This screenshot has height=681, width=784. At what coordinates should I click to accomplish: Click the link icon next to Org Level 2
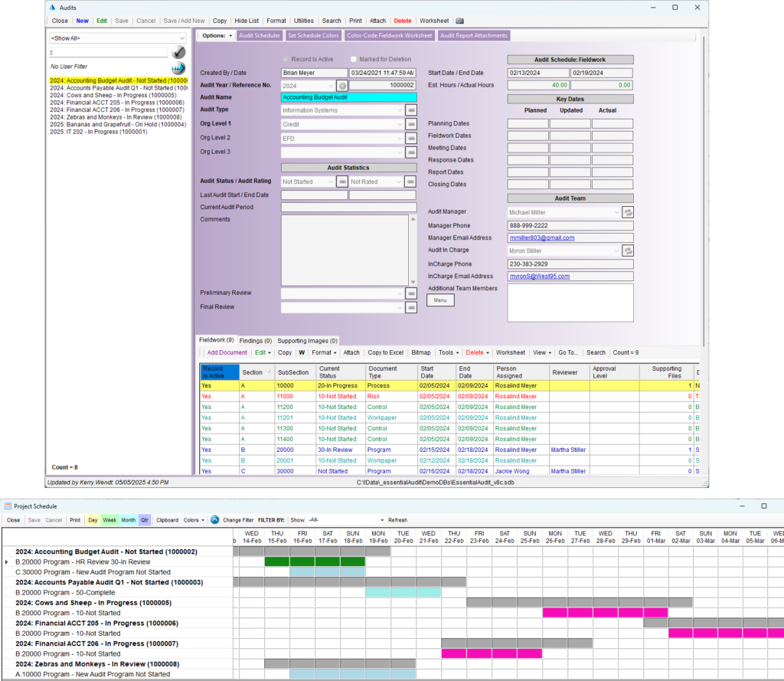point(411,138)
